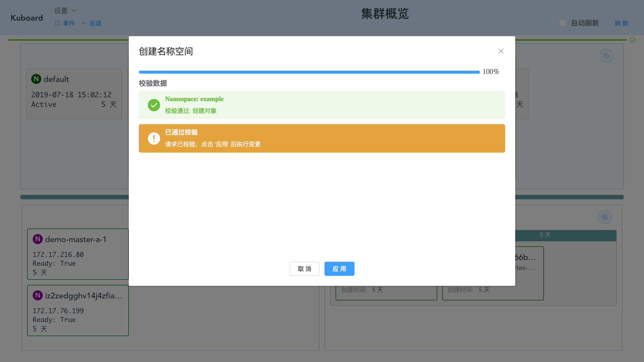Click the demo-master-a-1 node N badge
644x362 pixels.
point(38,239)
